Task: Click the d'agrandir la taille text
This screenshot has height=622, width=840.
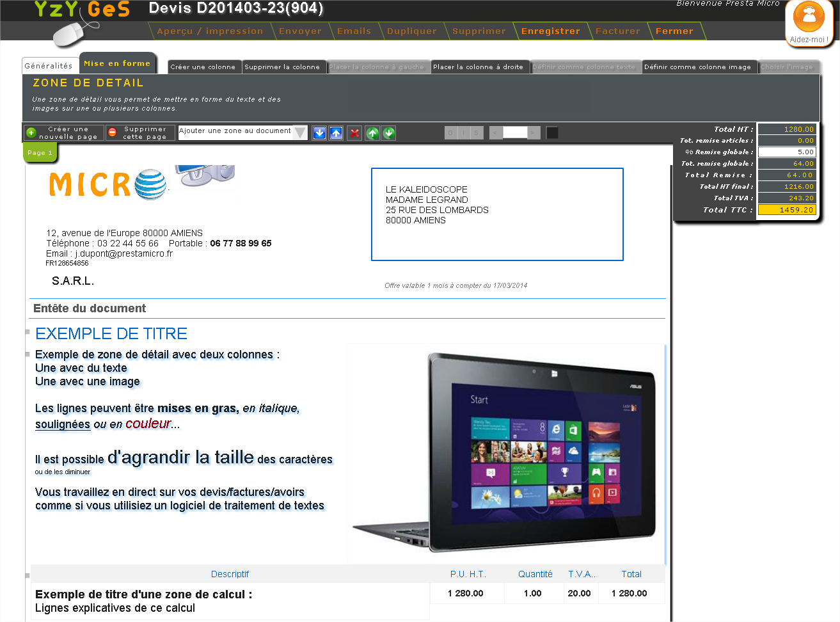Action: tap(180, 457)
